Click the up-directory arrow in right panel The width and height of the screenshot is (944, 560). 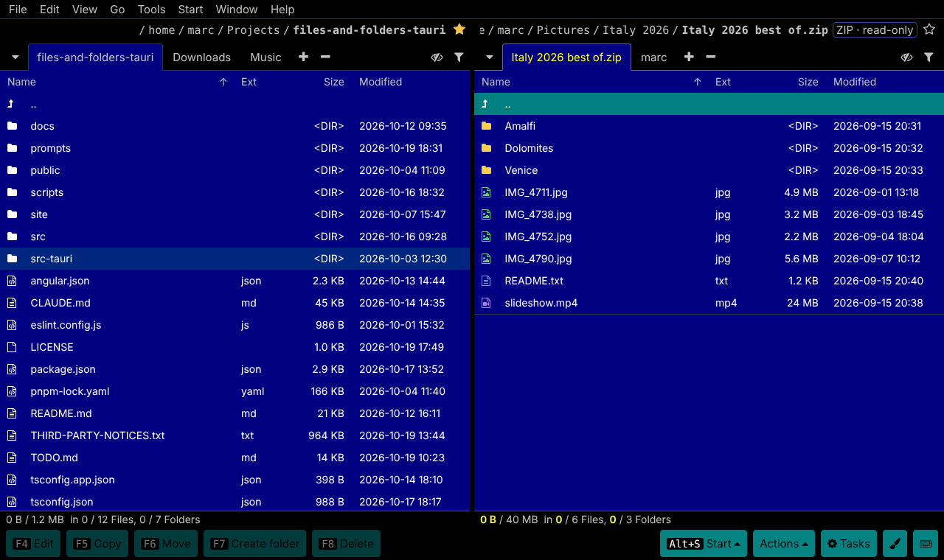[486, 104]
